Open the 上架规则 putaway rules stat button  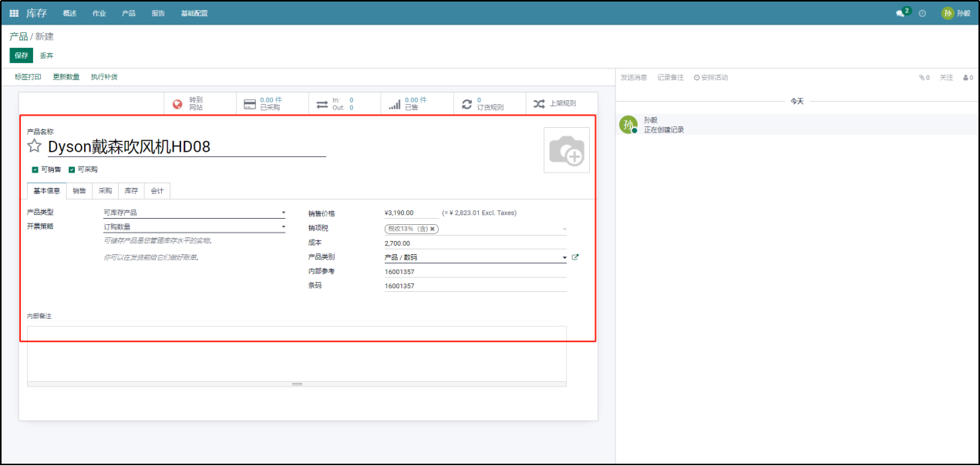click(x=561, y=103)
